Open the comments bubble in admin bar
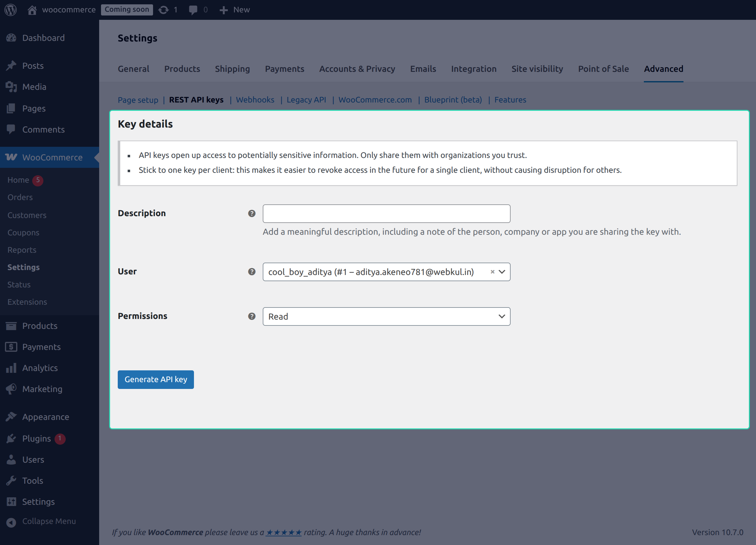756x545 pixels. pos(193,10)
